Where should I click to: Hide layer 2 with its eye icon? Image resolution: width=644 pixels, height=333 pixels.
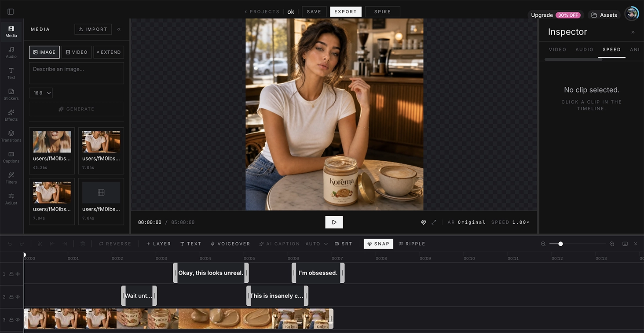pyautogui.click(x=18, y=297)
